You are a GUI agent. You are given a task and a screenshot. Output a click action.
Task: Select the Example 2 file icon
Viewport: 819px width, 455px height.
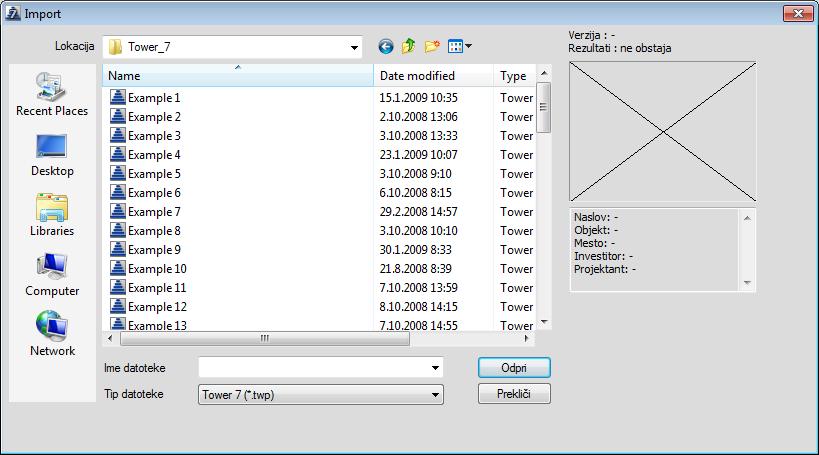pos(118,116)
